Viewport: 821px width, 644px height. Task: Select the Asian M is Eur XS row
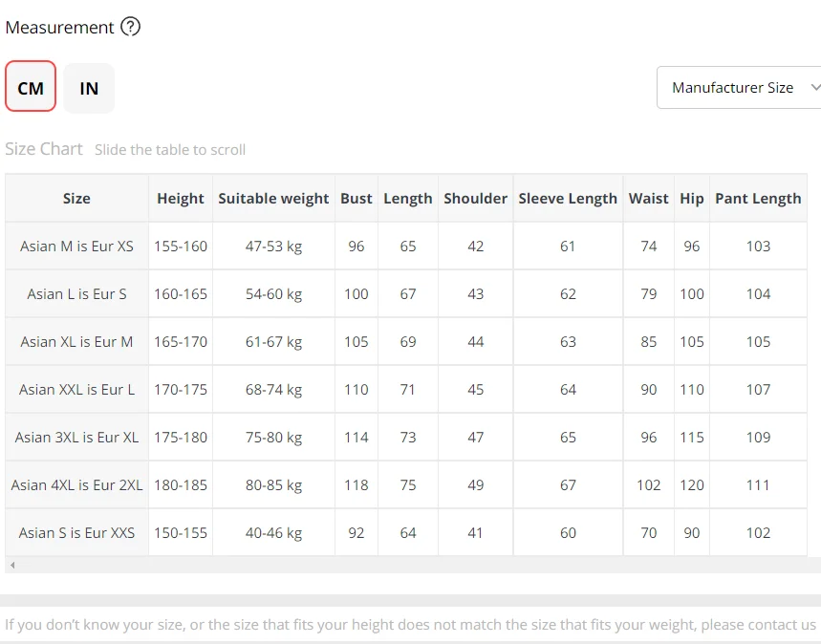pyautogui.click(x=76, y=247)
